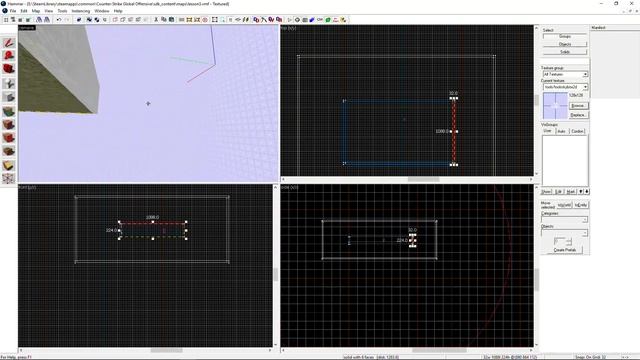
Task: Click the Ungroup selection icon
Action: pos(97,20)
